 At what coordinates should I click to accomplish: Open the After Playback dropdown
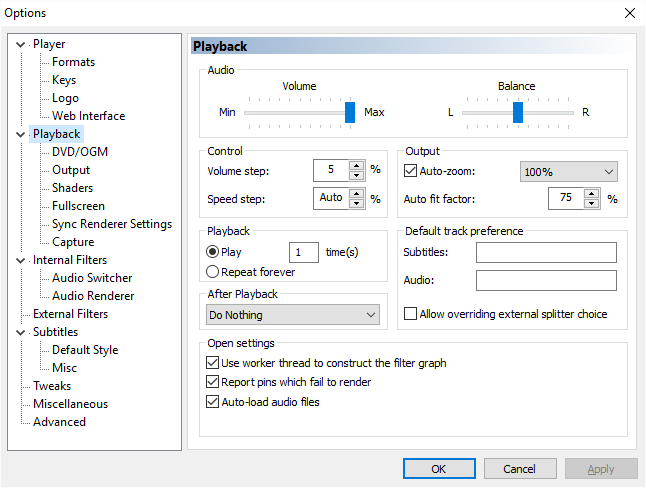pyautogui.click(x=293, y=315)
